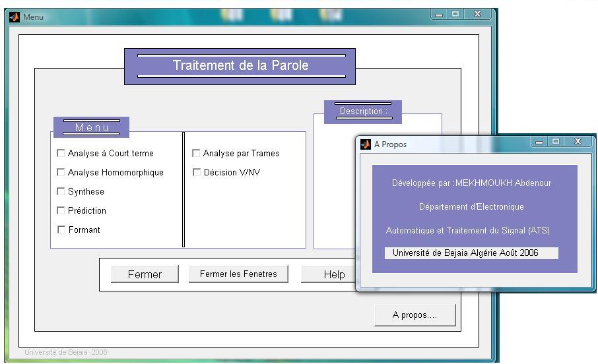Check the Synthese option

click(x=61, y=191)
